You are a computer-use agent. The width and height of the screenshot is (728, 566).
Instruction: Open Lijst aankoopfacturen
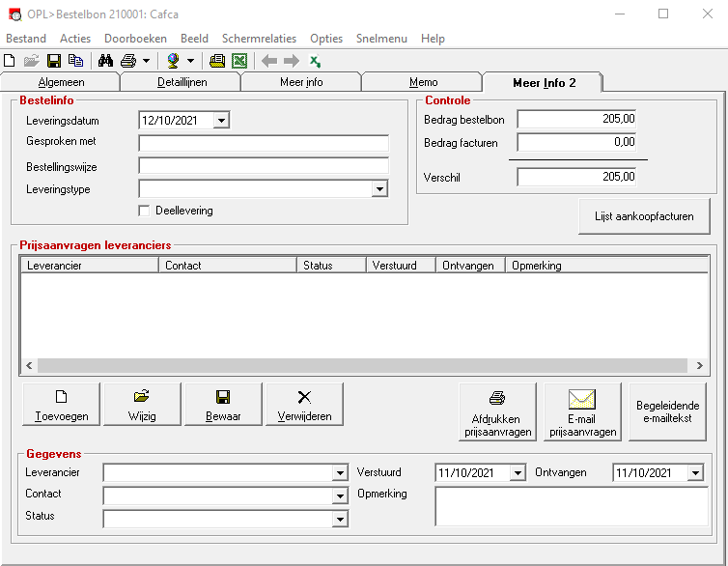[644, 216]
